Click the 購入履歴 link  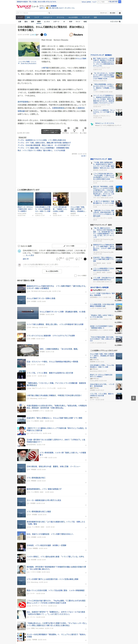112,13
